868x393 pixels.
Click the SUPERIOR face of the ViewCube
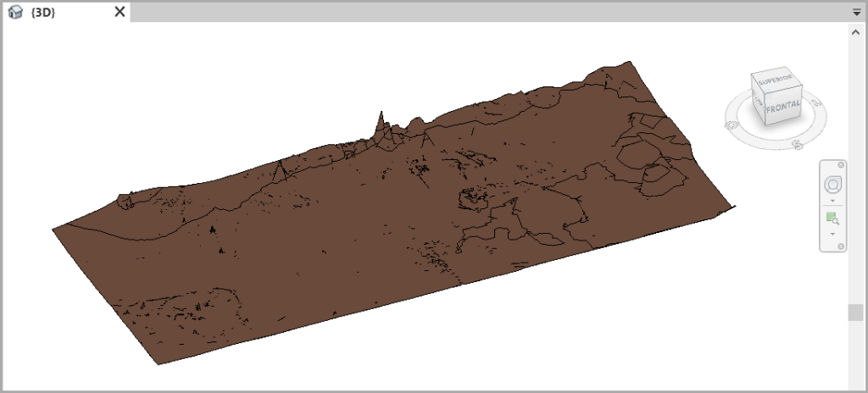(774, 80)
